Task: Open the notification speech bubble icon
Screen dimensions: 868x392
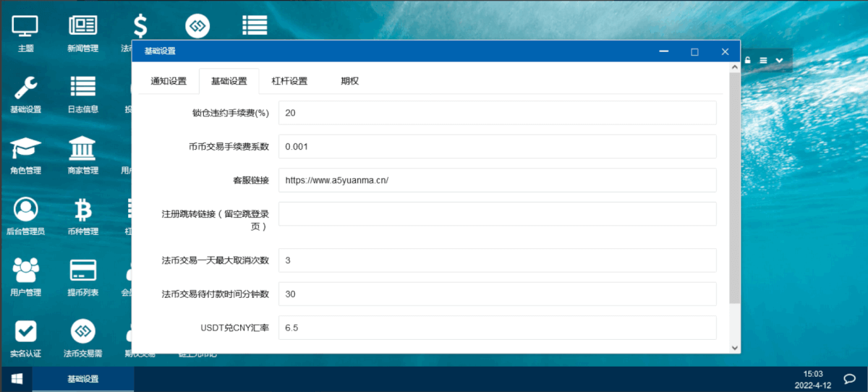Action: pyautogui.click(x=850, y=378)
